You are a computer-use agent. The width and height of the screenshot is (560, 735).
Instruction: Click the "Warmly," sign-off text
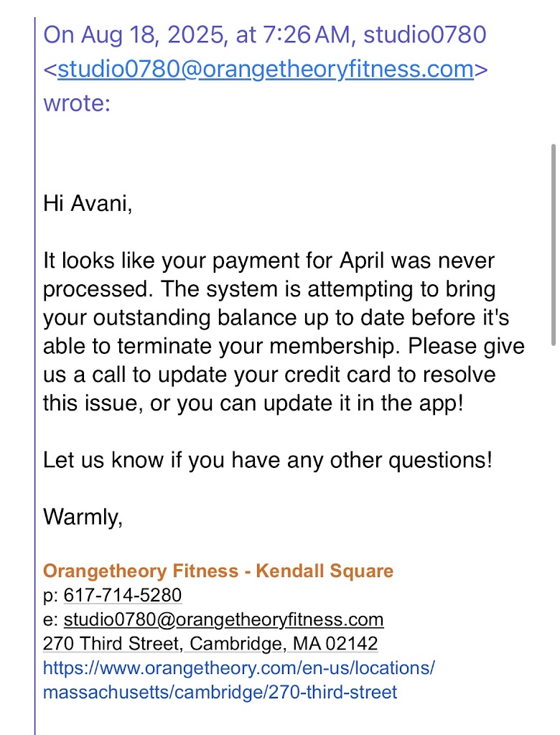[83, 516]
